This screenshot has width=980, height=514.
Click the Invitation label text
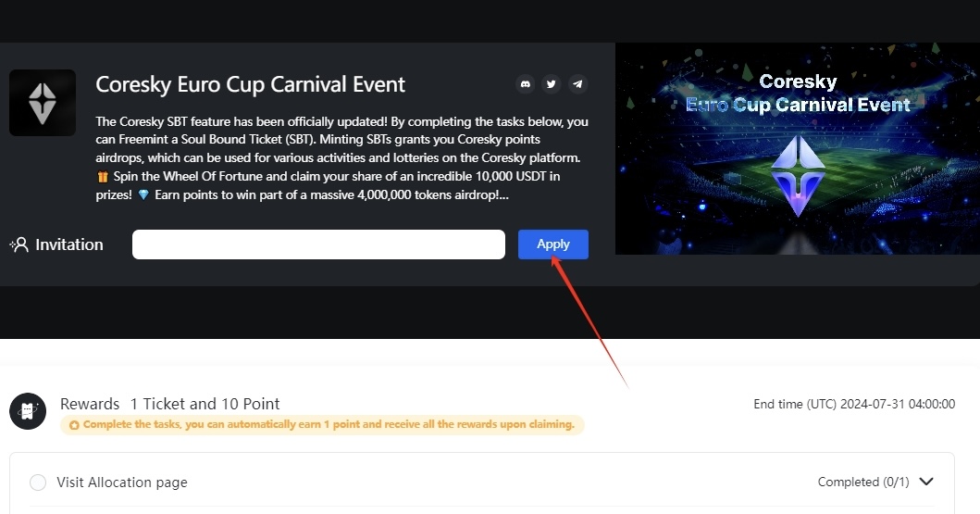point(69,244)
